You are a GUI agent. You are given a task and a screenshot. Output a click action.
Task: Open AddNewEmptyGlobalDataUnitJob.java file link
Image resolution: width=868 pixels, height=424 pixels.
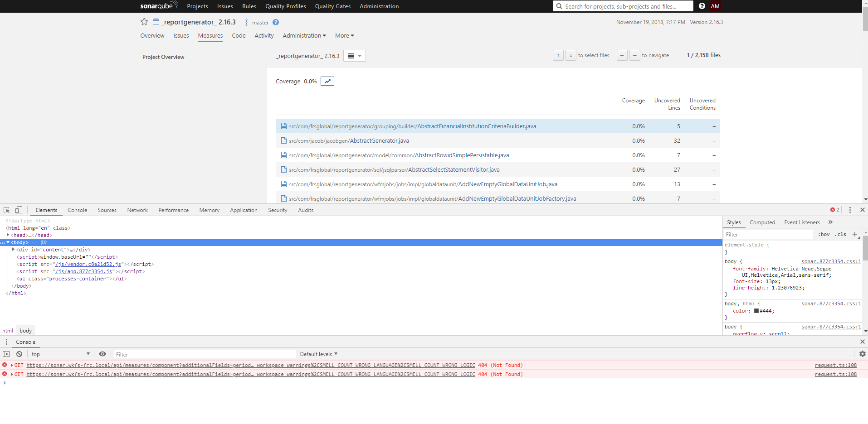(508, 184)
